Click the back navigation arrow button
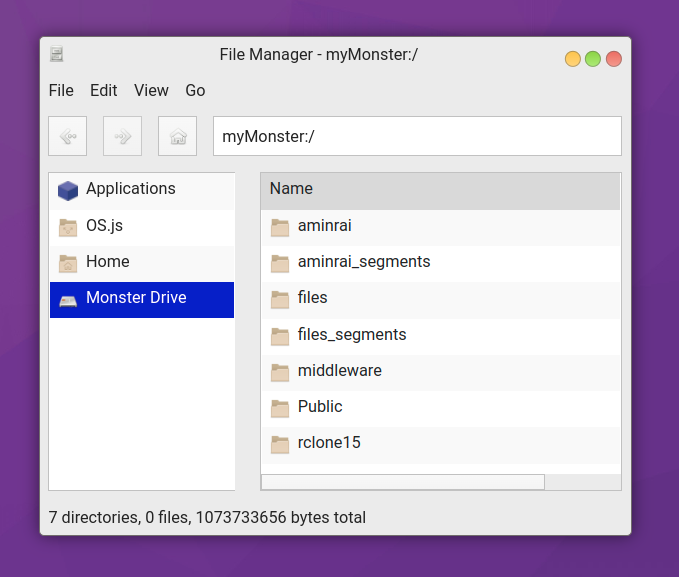Screen dimensions: 679x577 click(68, 136)
